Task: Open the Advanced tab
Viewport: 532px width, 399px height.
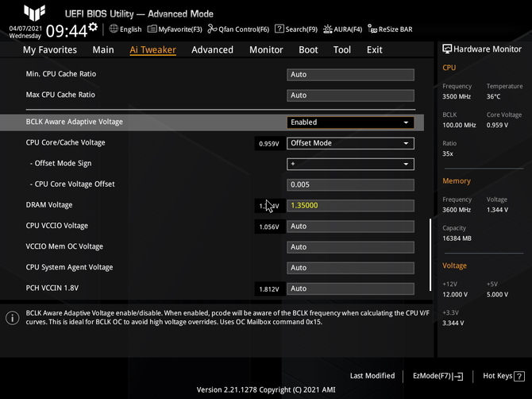Action: pos(212,50)
